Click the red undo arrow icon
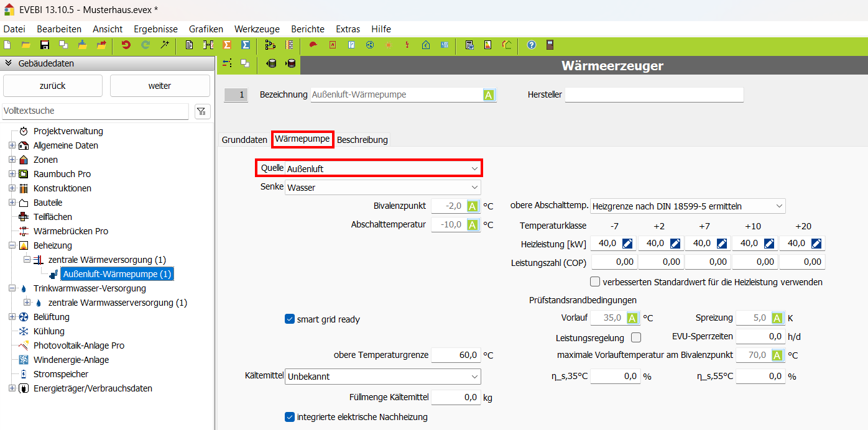868x430 pixels. coord(126,45)
